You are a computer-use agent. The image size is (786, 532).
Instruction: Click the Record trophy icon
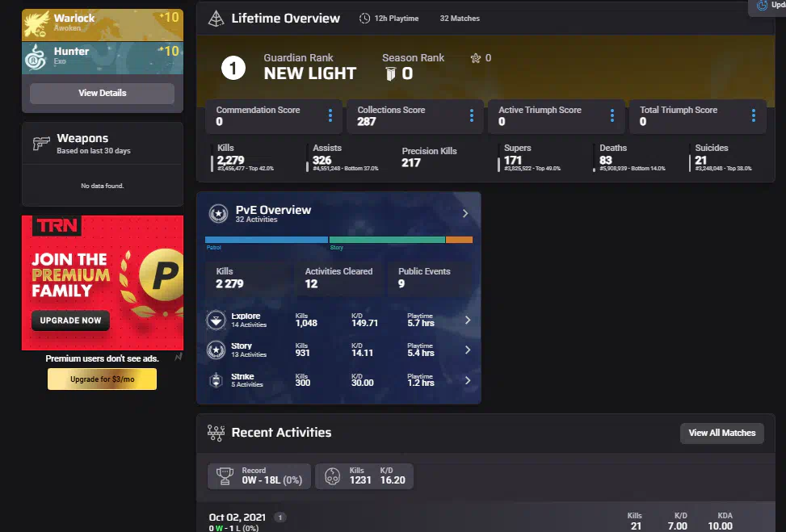pyautogui.click(x=225, y=476)
